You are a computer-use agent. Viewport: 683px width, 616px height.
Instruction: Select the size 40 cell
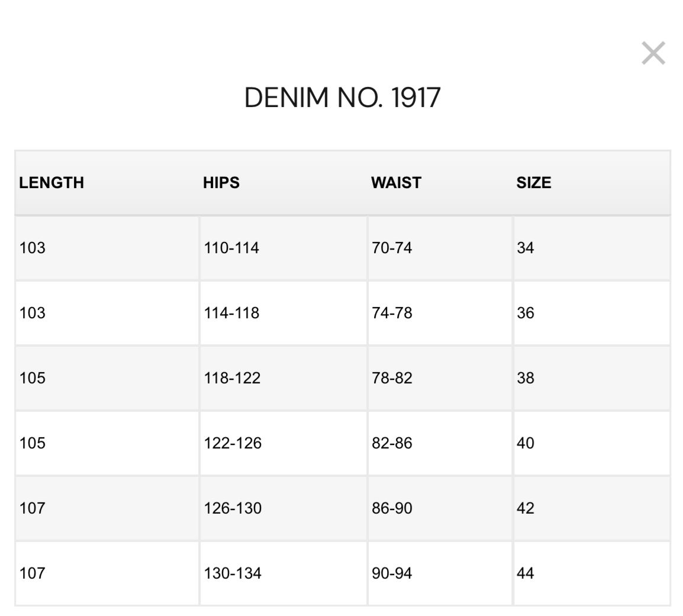(x=526, y=443)
